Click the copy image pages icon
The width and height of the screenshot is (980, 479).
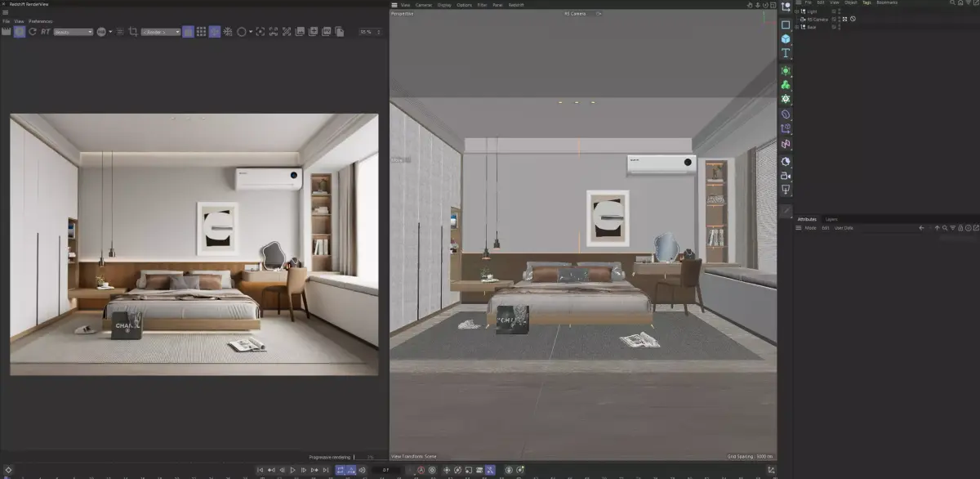(x=339, y=31)
